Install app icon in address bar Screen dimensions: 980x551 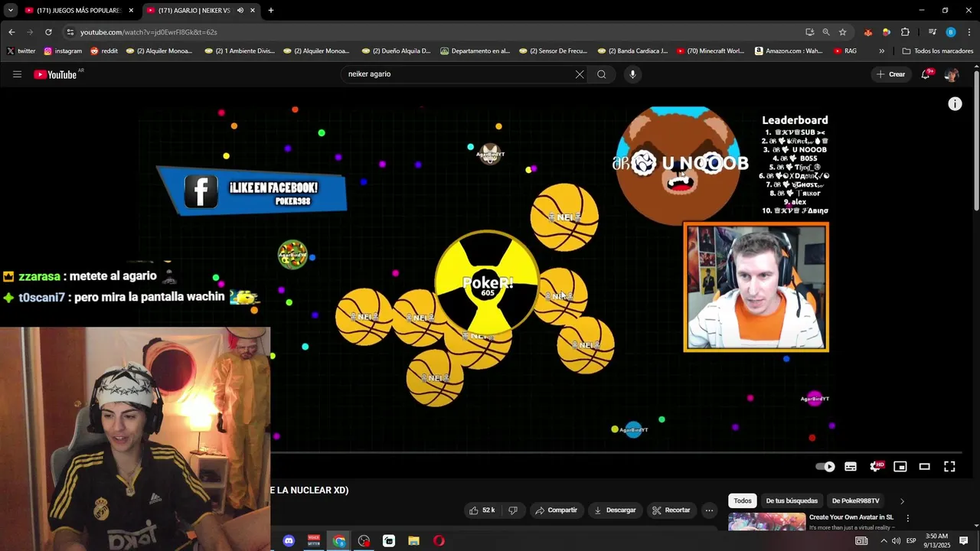[809, 32]
